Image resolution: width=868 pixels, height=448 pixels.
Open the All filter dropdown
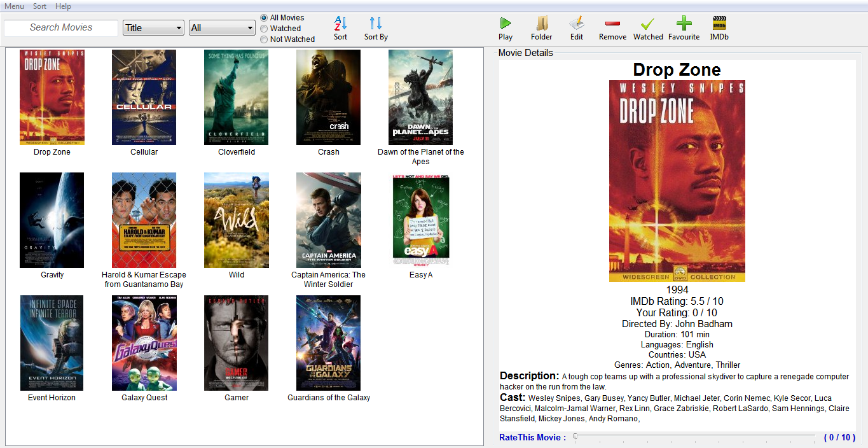click(x=222, y=28)
